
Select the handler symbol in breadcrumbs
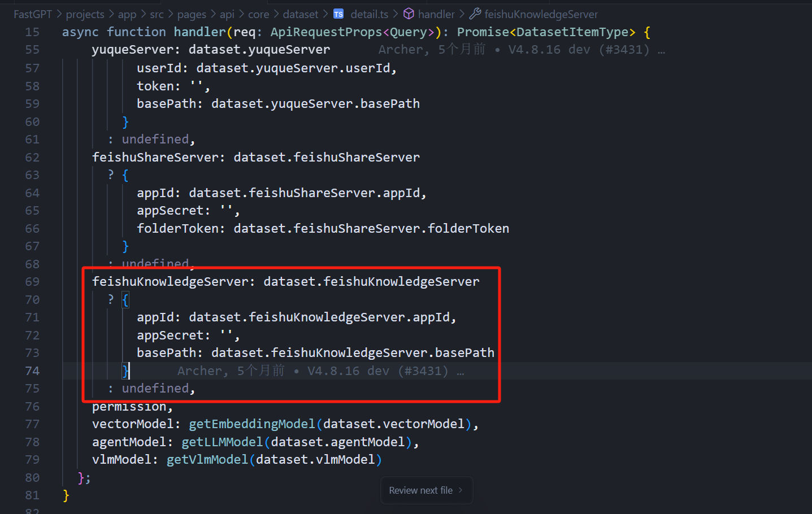pyautogui.click(x=436, y=14)
